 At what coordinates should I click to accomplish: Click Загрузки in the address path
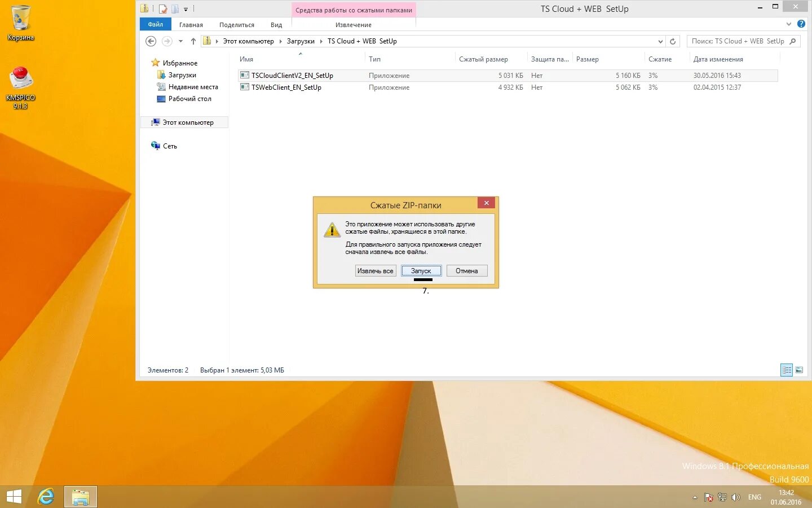[x=301, y=41]
